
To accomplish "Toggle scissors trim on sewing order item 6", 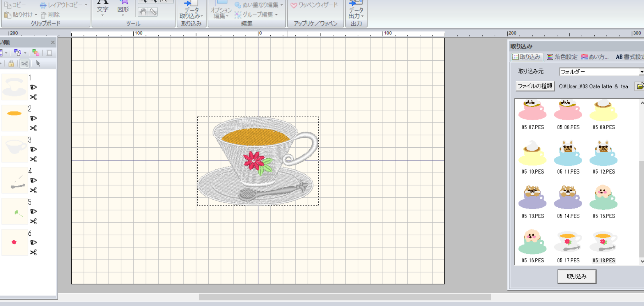I will pos(33,252).
